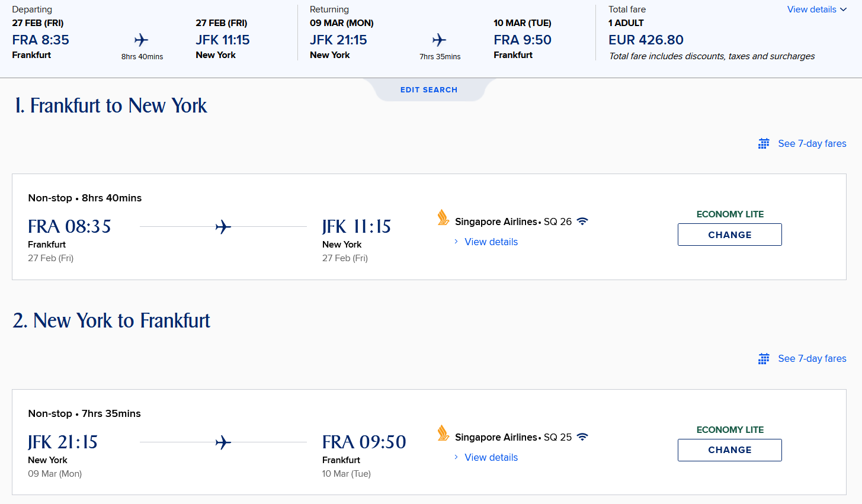Click calendar icon for New York to Frankfurt fares

(x=764, y=358)
